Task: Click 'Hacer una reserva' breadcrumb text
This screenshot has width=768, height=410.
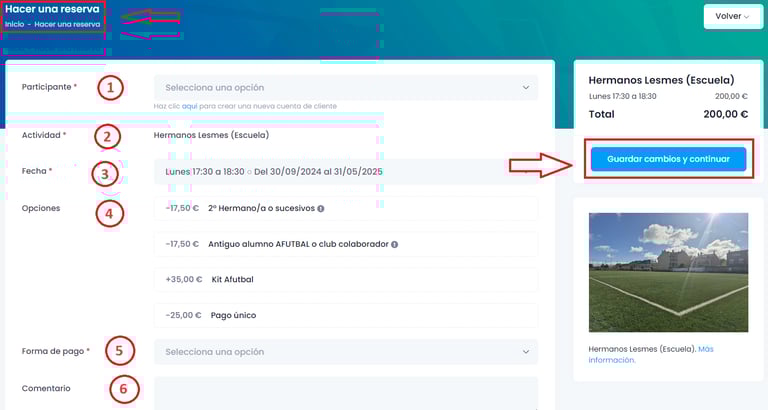Action: pos(67,24)
